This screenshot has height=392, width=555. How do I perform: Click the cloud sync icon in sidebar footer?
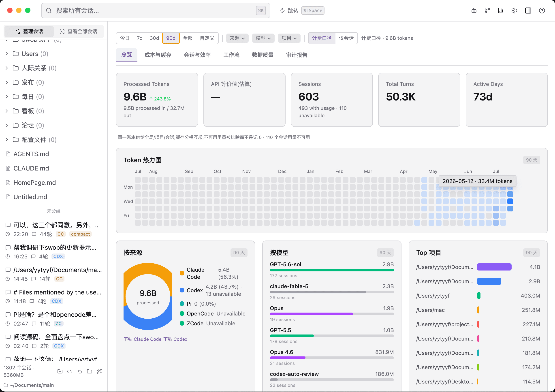coord(70,371)
